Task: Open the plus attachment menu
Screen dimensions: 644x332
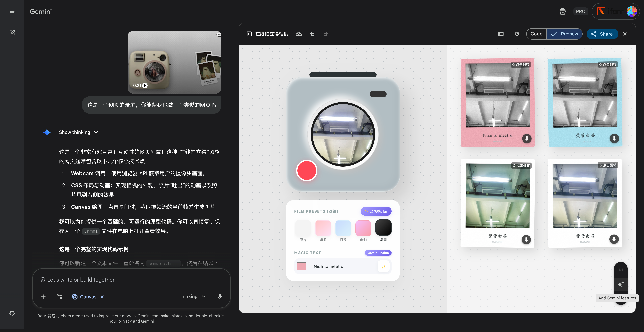Action: pyautogui.click(x=43, y=297)
